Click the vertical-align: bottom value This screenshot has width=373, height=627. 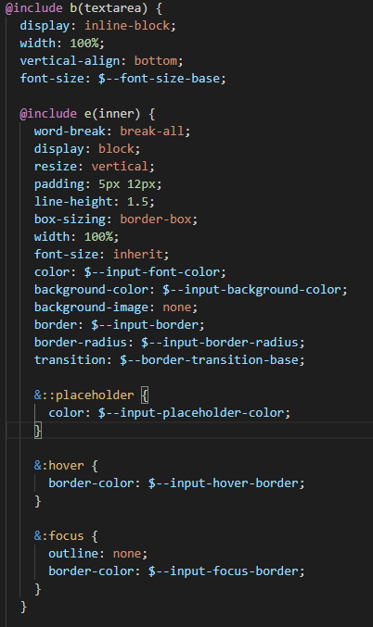click(x=156, y=61)
